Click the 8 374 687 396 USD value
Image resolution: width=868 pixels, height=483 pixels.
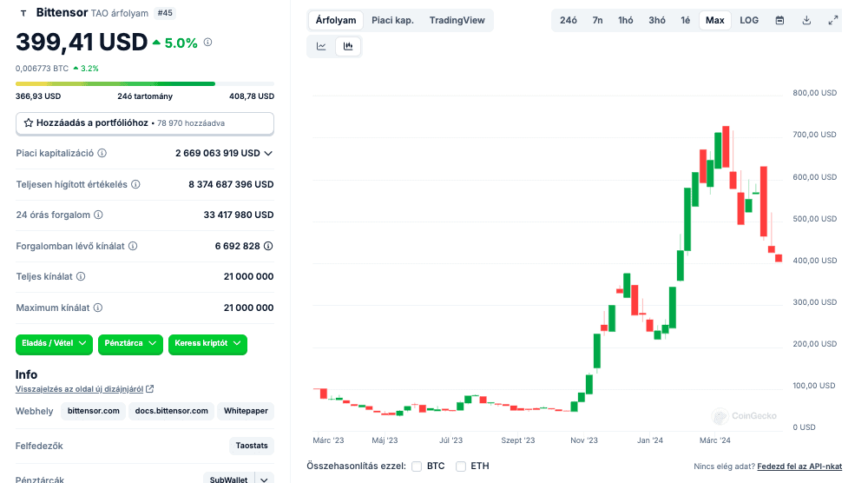[x=232, y=184]
